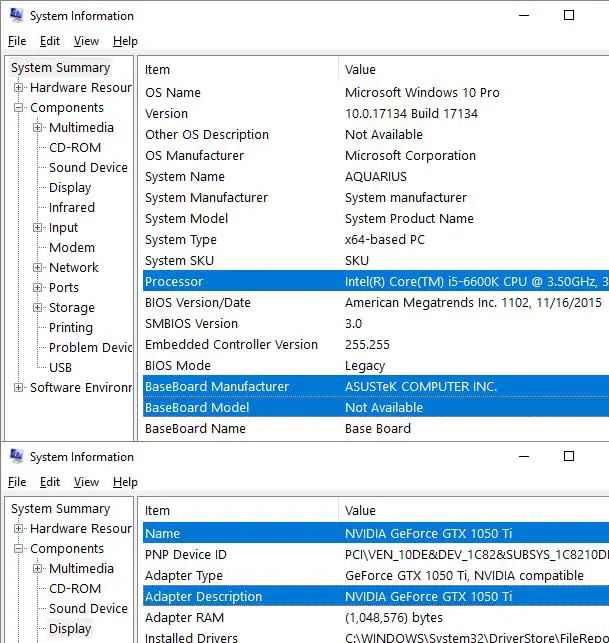Select USB in the top window tree
The width and height of the screenshot is (609, 643).
pyautogui.click(x=60, y=367)
